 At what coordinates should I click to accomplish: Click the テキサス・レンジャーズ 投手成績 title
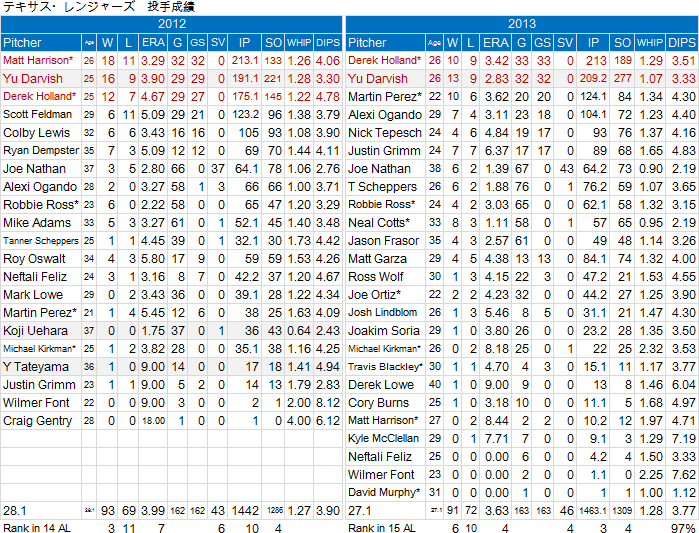coord(99,7)
